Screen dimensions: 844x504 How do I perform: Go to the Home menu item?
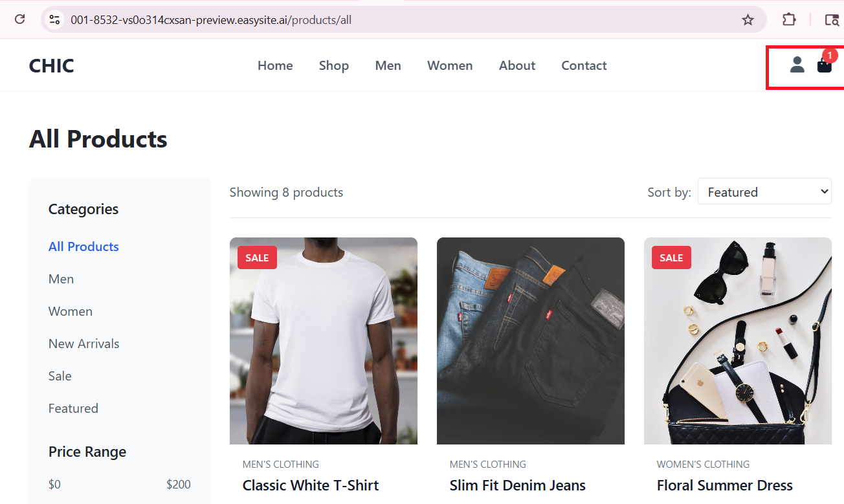275,65
